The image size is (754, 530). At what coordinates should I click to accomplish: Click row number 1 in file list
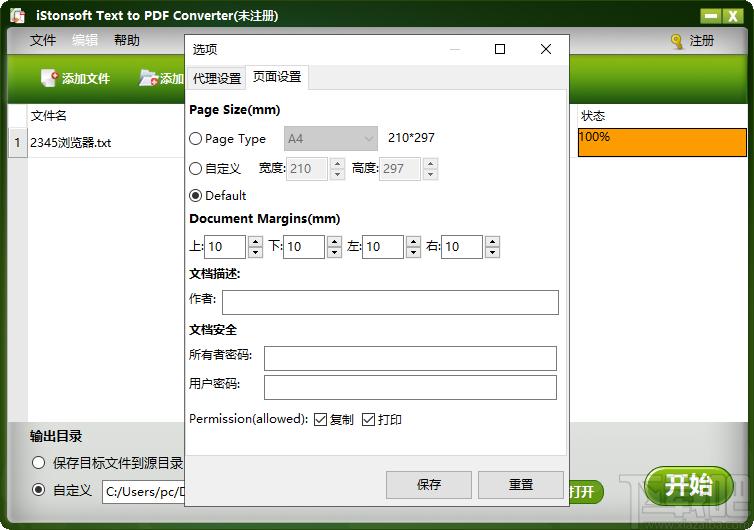pos(17,143)
